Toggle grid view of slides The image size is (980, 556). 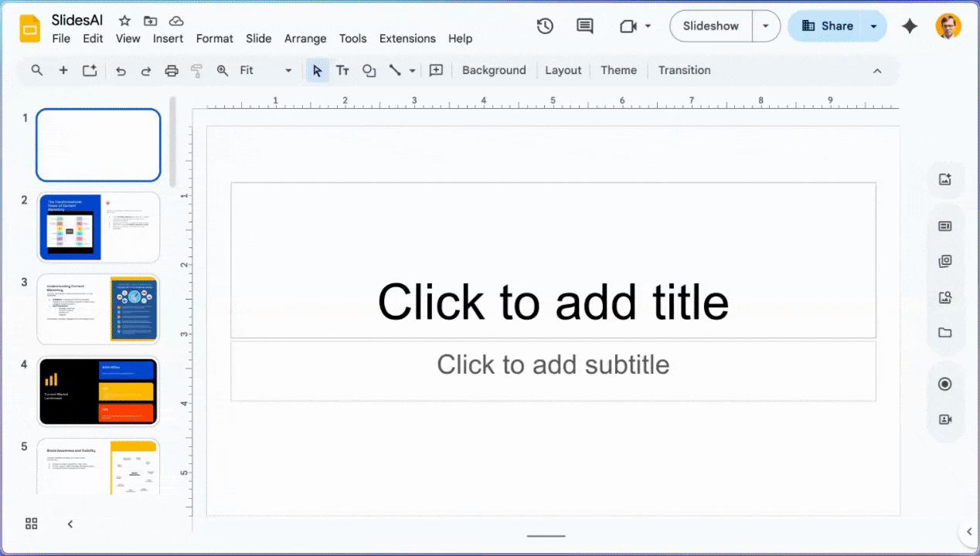tap(32, 524)
